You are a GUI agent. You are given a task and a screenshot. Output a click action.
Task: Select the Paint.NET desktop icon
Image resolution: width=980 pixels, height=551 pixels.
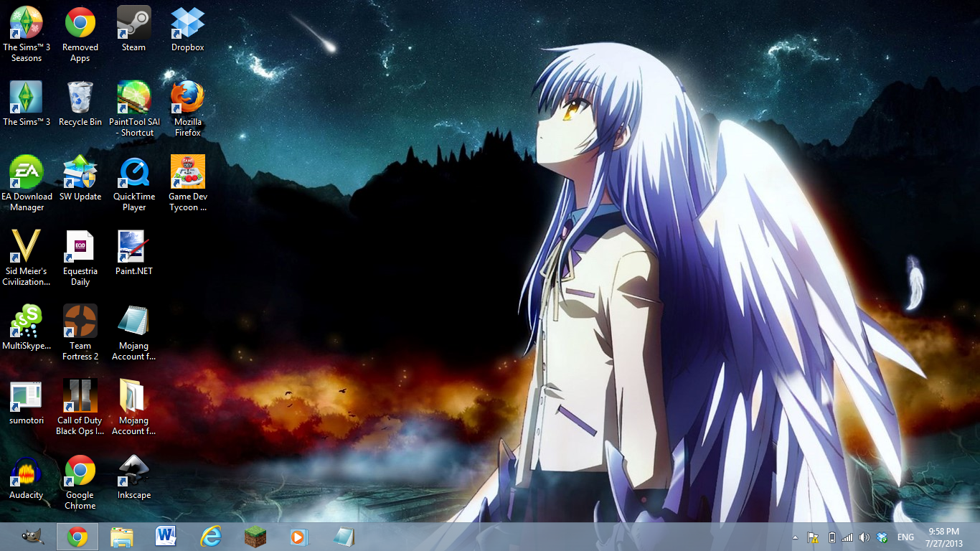click(134, 253)
